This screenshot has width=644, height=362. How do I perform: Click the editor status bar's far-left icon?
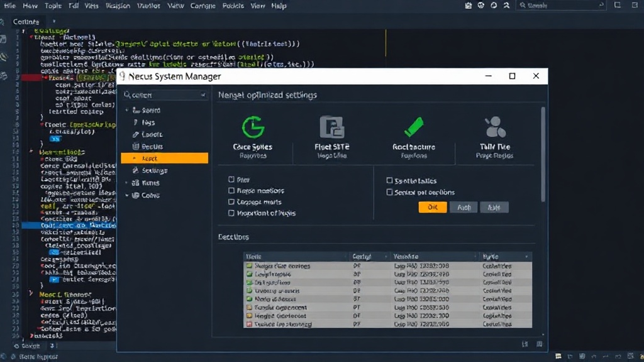coord(4,356)
